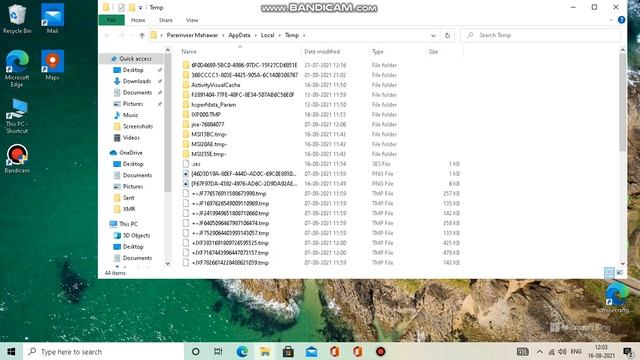The height and width of the screenshot is (360, 640).
Task: Click the ENG language indicator in the tray
Action: [576, 351]
